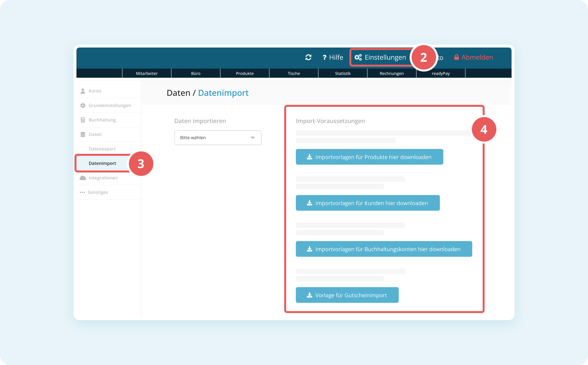Open the Bitte wählen dropdown
This screenshot has width=588, height=365.
click(x=218, y=138)
